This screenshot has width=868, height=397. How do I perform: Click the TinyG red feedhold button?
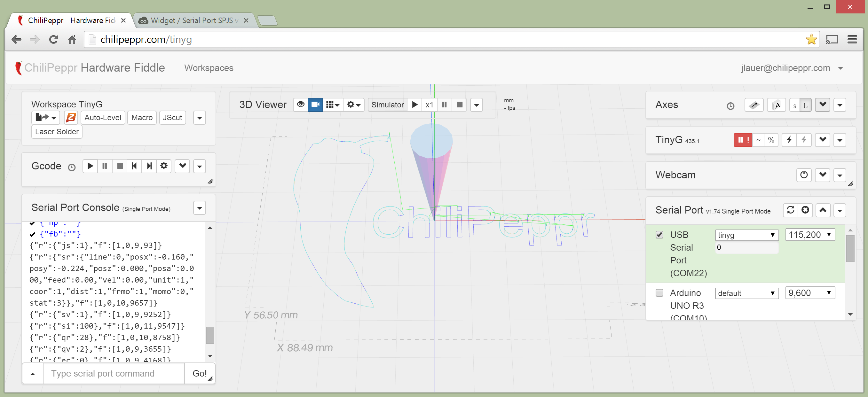click(x=743, y=140)
